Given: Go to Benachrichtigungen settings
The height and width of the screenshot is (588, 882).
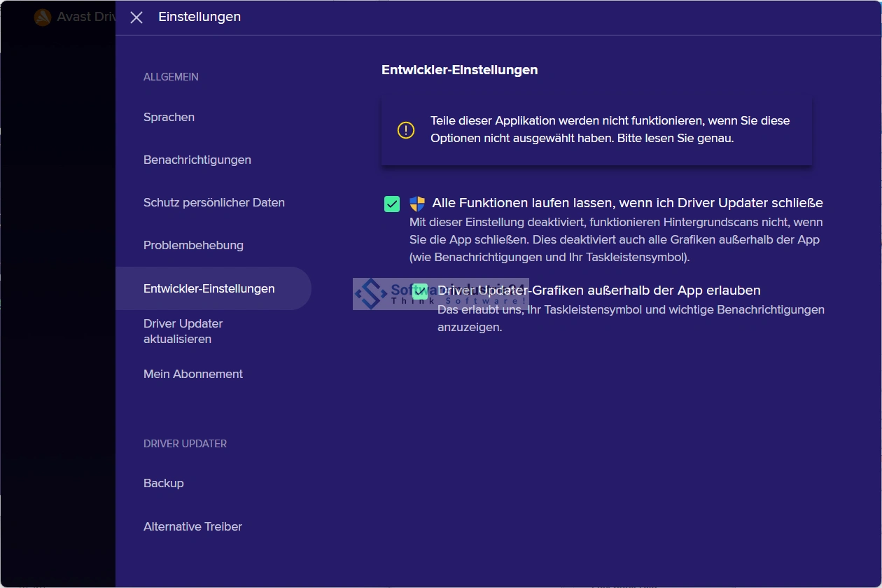Looking at the screenshot, I should pyautogui.click(x=197, y=160).
